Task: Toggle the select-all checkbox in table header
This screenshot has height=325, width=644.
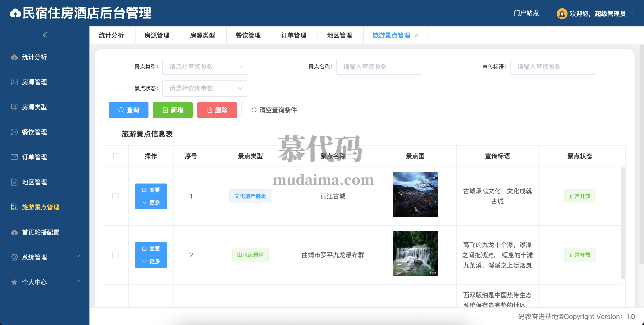Action: pos(116,156)
